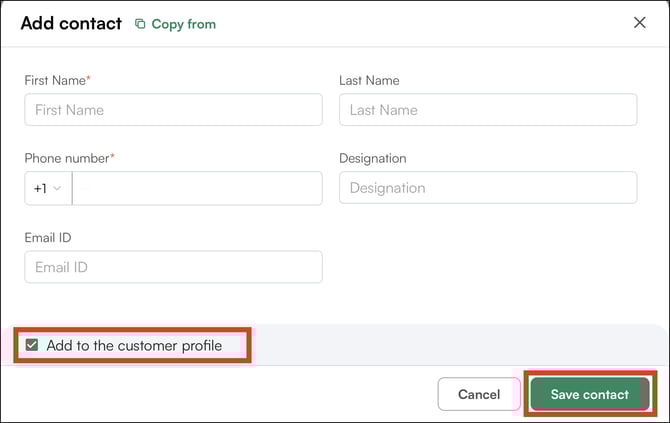Click the Add contact dialog title
This screenshot has height=423, width=670.
71,24
